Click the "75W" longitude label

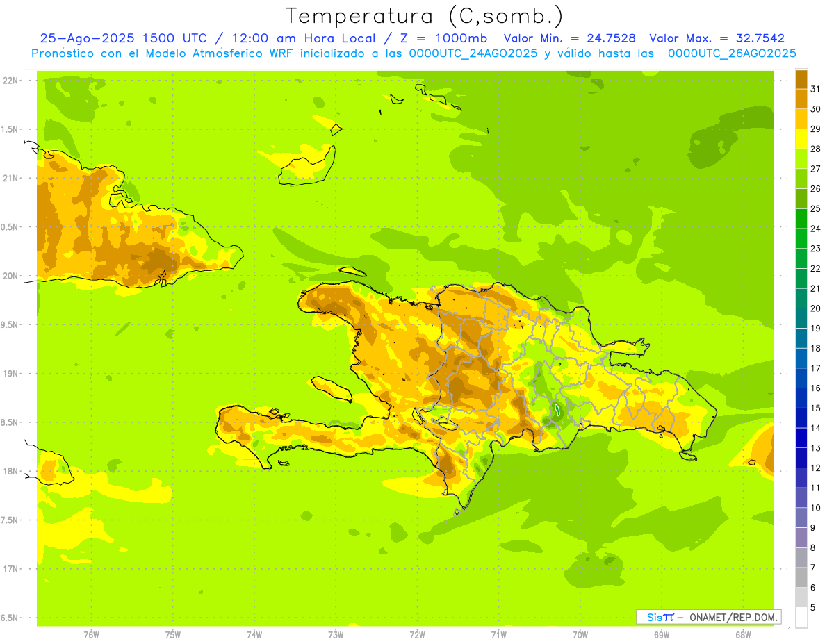click(173, 634)
